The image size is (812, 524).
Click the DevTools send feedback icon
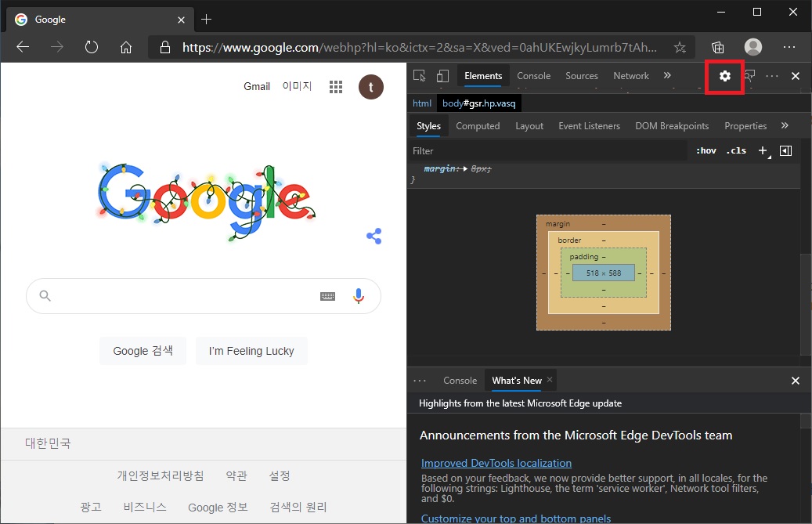[x=750, y=76]
